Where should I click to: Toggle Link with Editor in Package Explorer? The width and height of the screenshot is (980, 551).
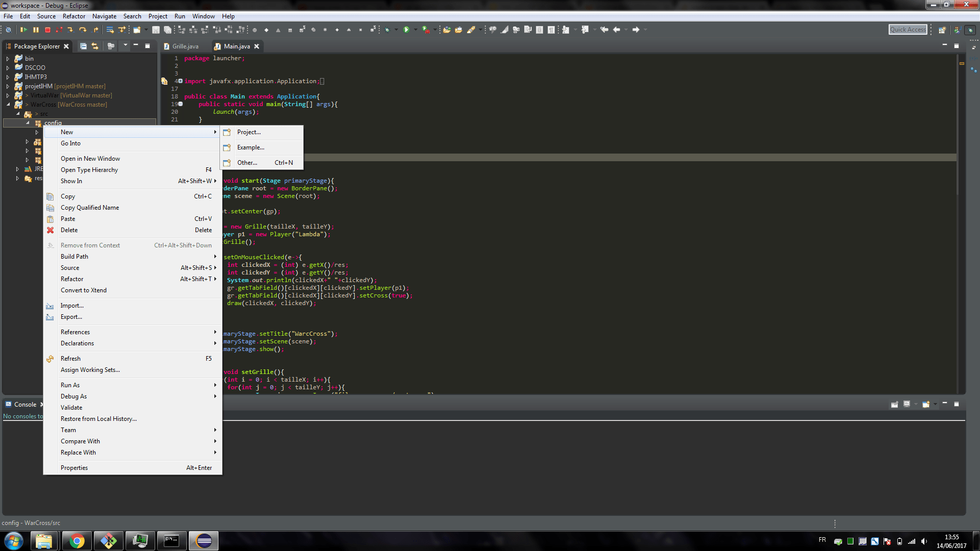95,46
